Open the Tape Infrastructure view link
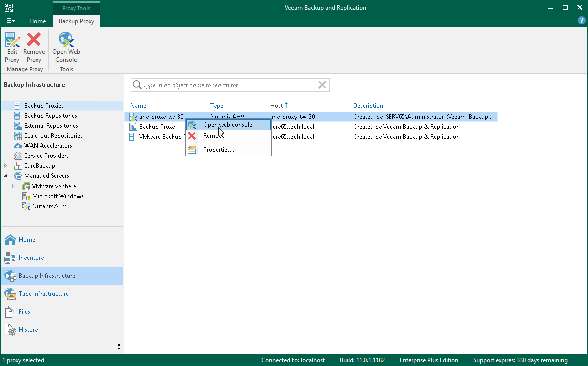Screen dimensions: 588x366 [44, 293]
